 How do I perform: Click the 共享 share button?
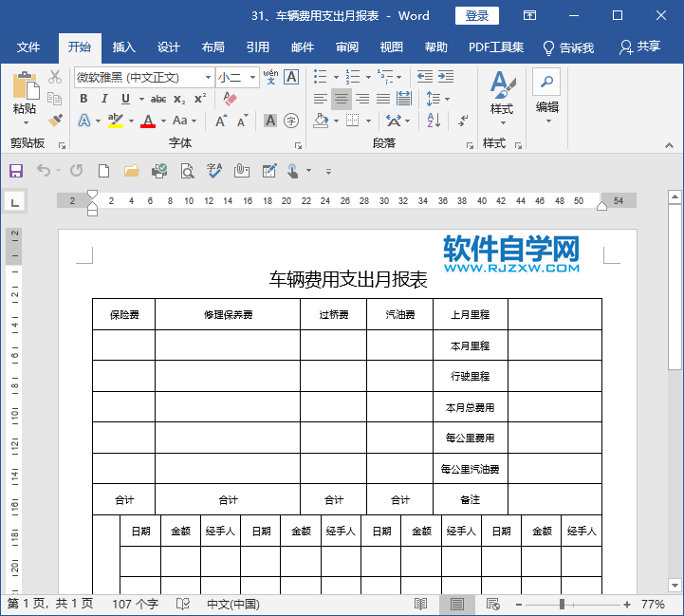click(639, 47)
